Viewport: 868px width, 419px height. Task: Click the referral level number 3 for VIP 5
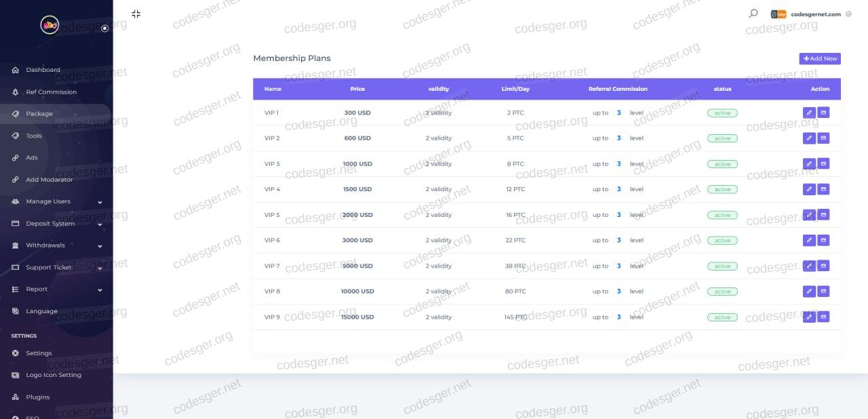(x=618, y=215)
